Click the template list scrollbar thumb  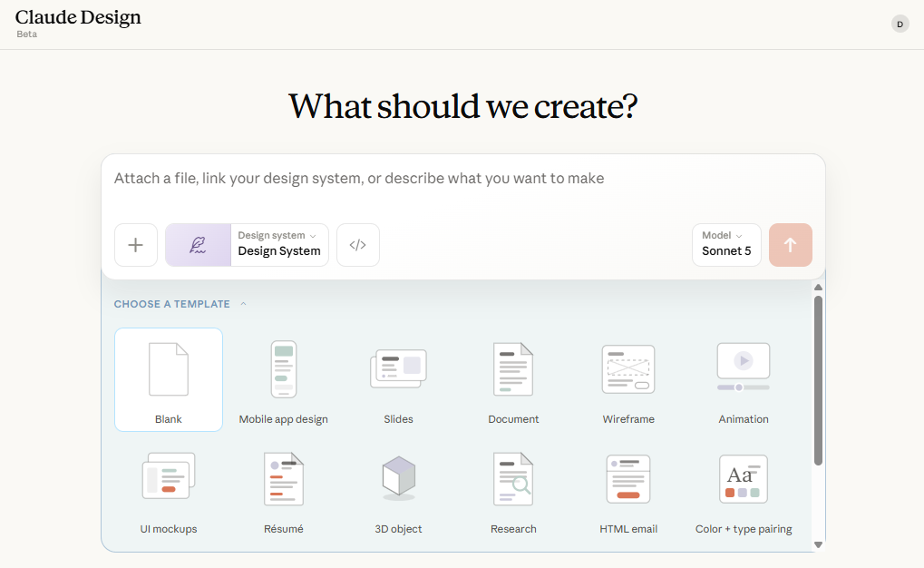coord(818,380)
